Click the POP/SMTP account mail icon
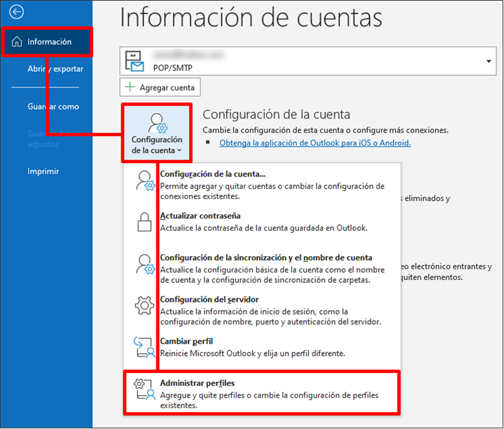This screenshot has width=504, height=429. click(136, 62)
